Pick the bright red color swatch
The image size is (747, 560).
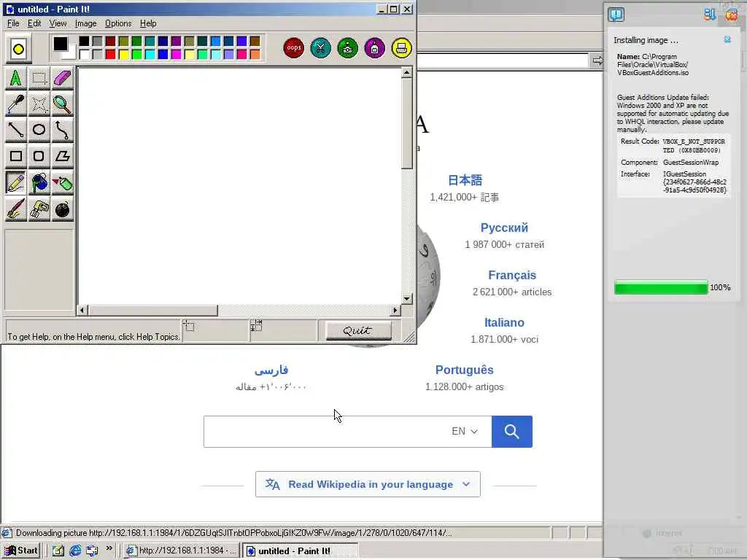click(x=111, y=55)
